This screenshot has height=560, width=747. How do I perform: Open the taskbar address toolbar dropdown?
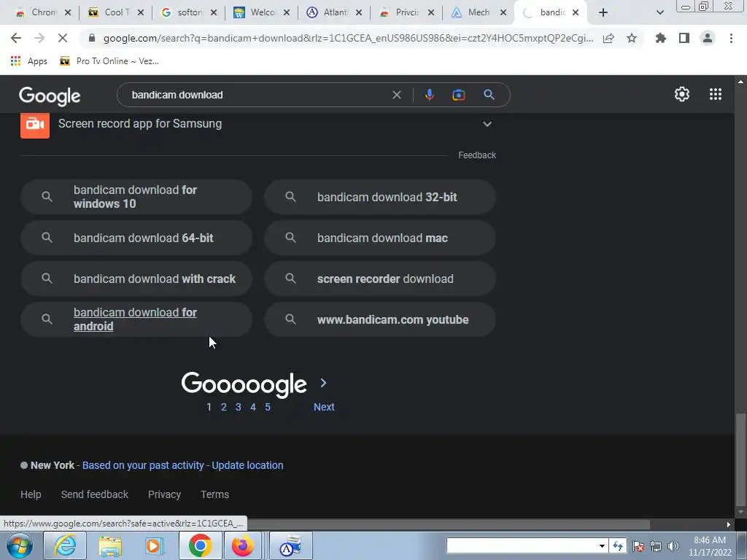602,546
